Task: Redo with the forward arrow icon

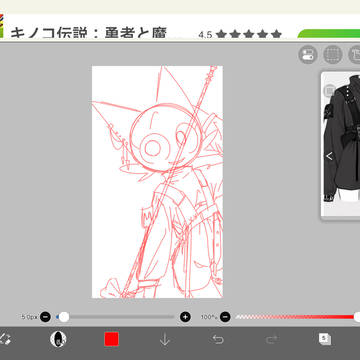Action: 272,339
